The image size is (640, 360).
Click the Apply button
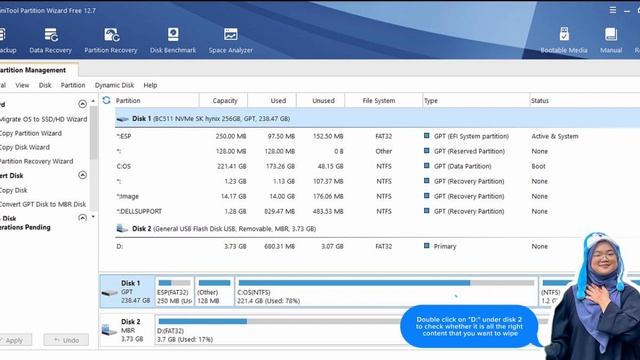(15, 340)
